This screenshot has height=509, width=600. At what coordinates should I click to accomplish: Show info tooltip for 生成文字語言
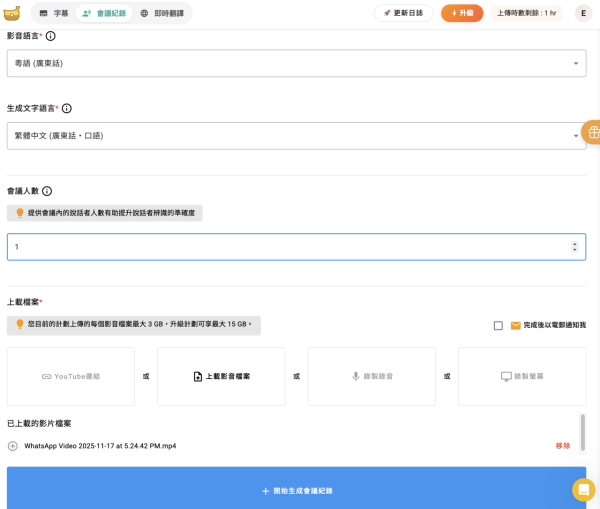[67, 109]
